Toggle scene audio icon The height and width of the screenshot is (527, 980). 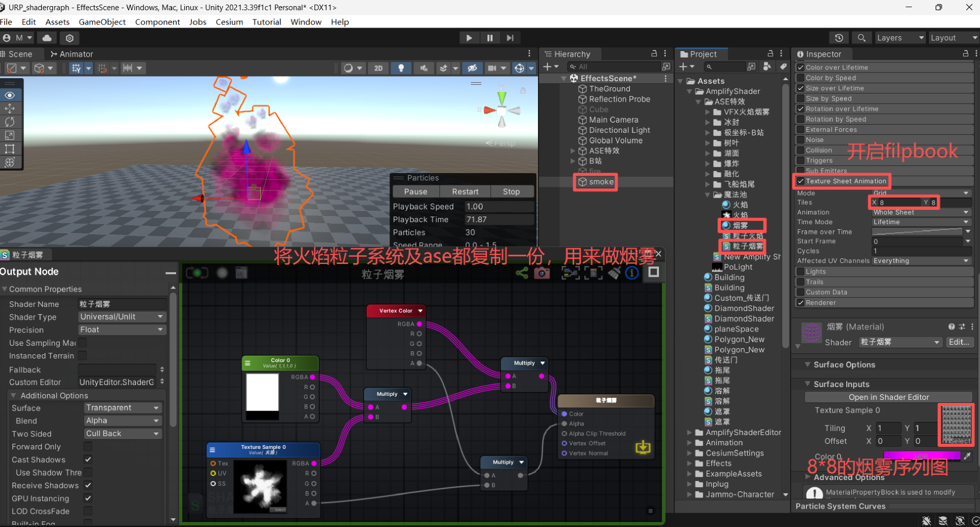pos(424,68)
